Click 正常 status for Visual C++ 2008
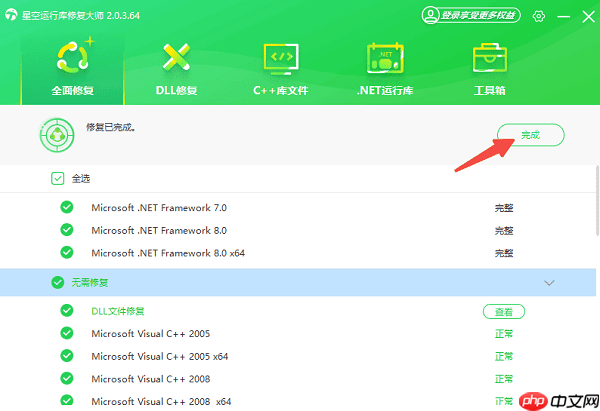 click(x=504, y=379)
